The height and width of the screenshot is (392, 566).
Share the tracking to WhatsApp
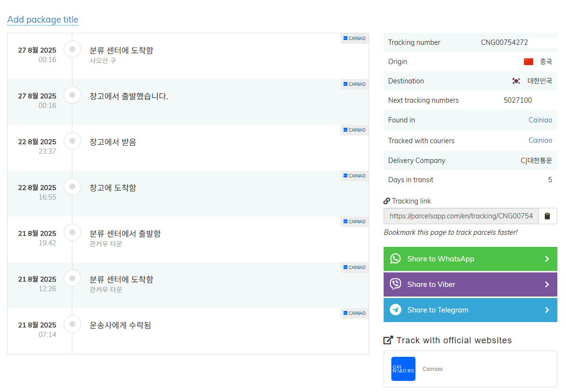click(x=470, y=259)
